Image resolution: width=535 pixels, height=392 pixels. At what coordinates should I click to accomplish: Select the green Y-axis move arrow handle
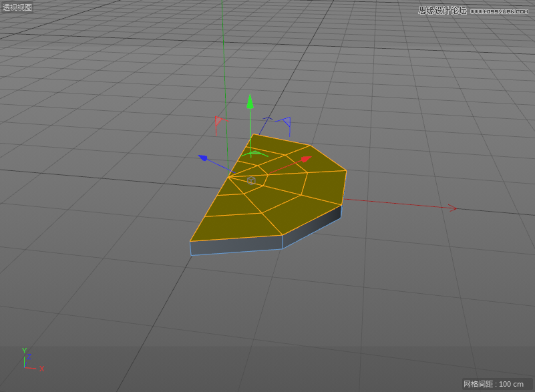[250, 106]
